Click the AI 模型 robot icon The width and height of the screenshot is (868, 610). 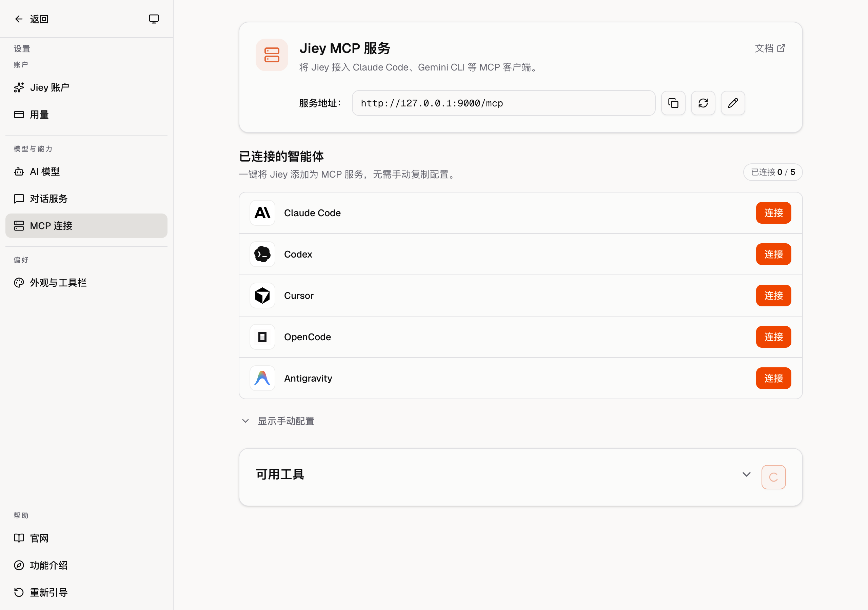click(x=19, y=171)
